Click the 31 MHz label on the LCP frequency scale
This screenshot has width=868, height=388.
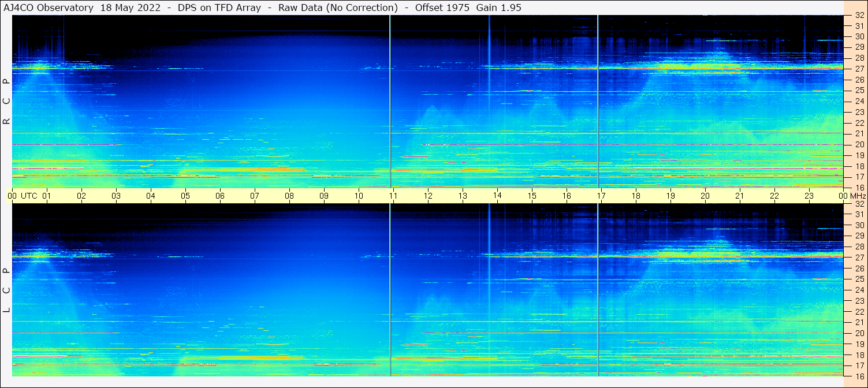(x=859, y=214)
